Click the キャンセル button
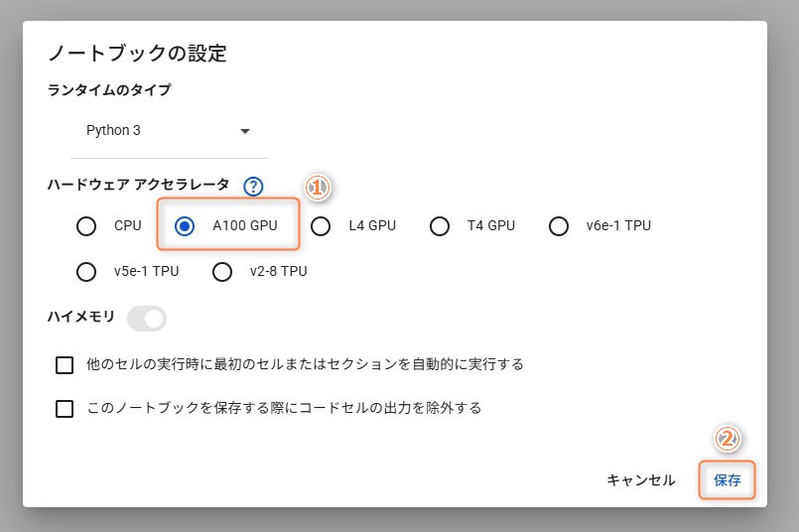The width and height of the screenshot is (799, 532). [640, 480]
